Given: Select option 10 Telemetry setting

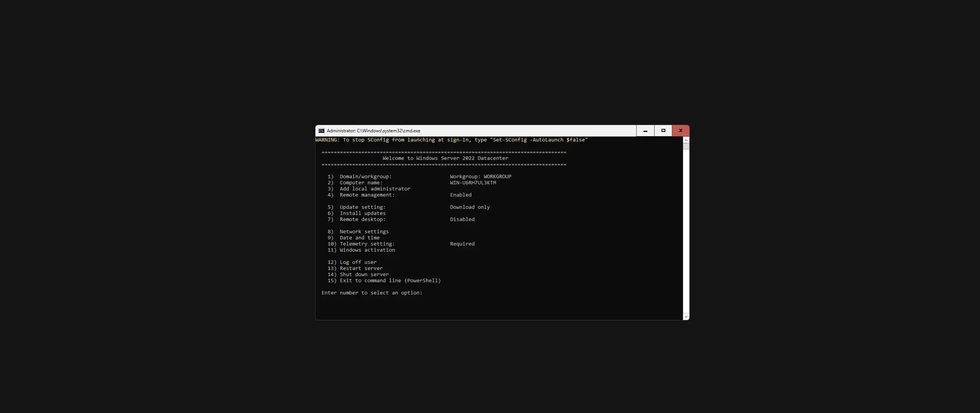Looking at the screenshot, I should 361,244.
